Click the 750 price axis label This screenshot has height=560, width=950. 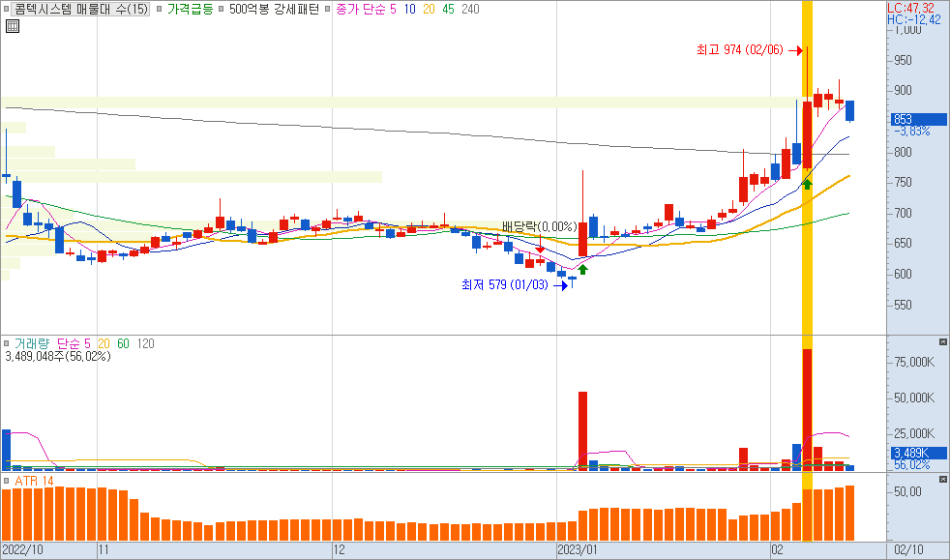[x=903, y=182]
